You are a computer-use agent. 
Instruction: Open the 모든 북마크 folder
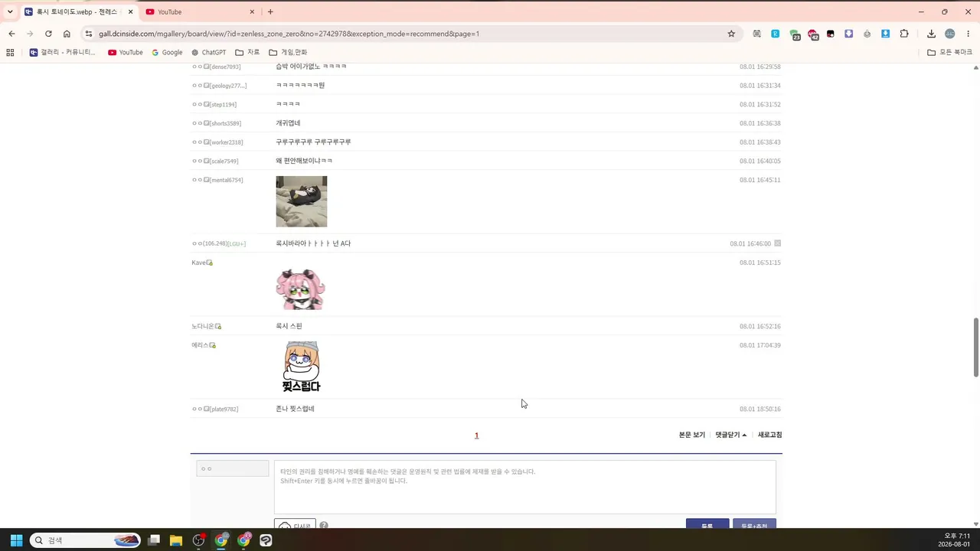tap(949, 52)
